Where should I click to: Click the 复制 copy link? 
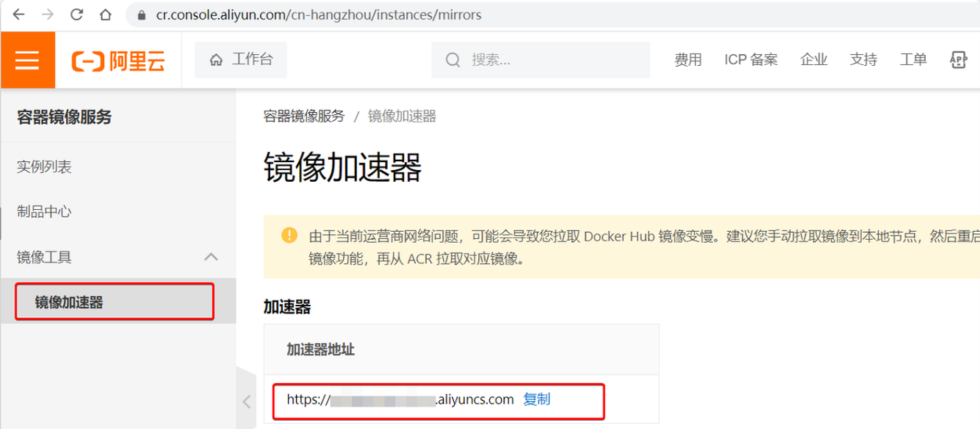point(536,399)
